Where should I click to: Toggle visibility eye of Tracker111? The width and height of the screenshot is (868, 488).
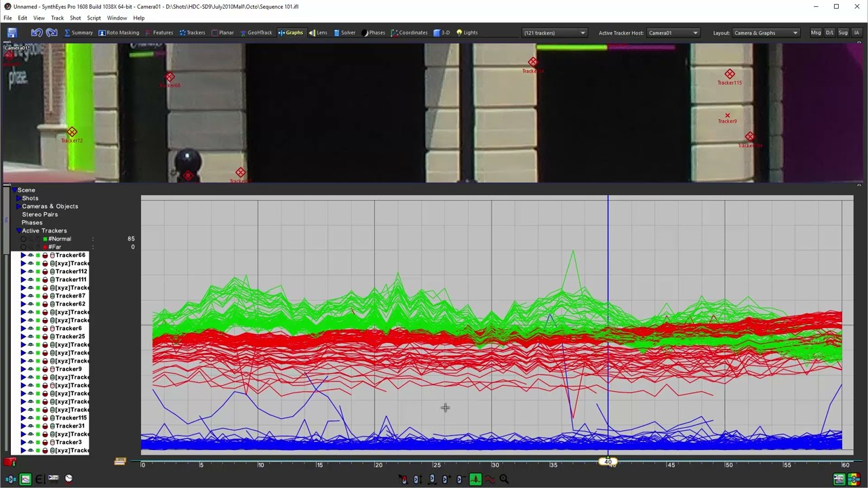(x=31, y=279)
